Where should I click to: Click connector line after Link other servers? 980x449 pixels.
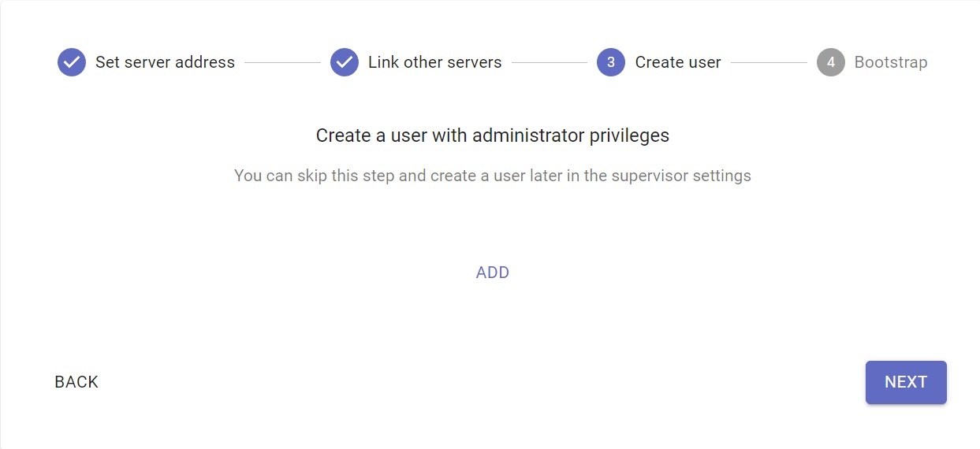pos(550,62)
